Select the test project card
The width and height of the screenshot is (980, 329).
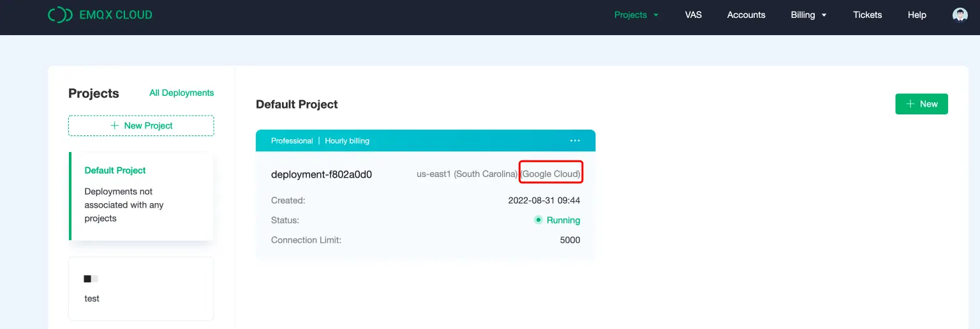click(141, 289)
